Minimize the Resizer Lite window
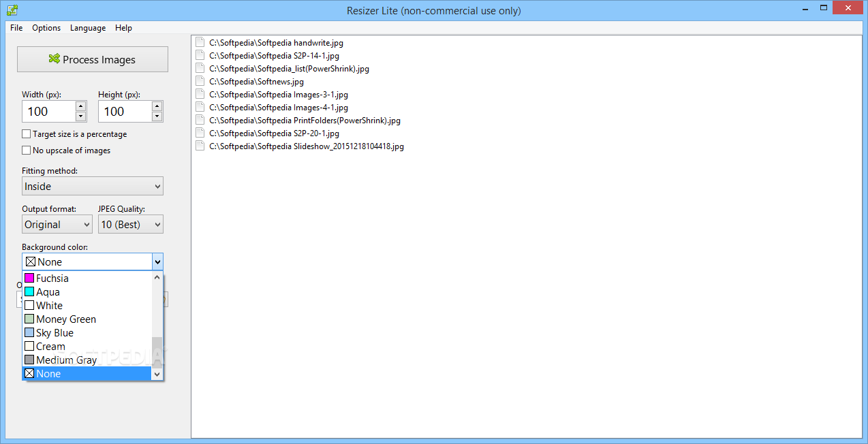Viewport: 868px width, 444px height. tap(807, 8)
